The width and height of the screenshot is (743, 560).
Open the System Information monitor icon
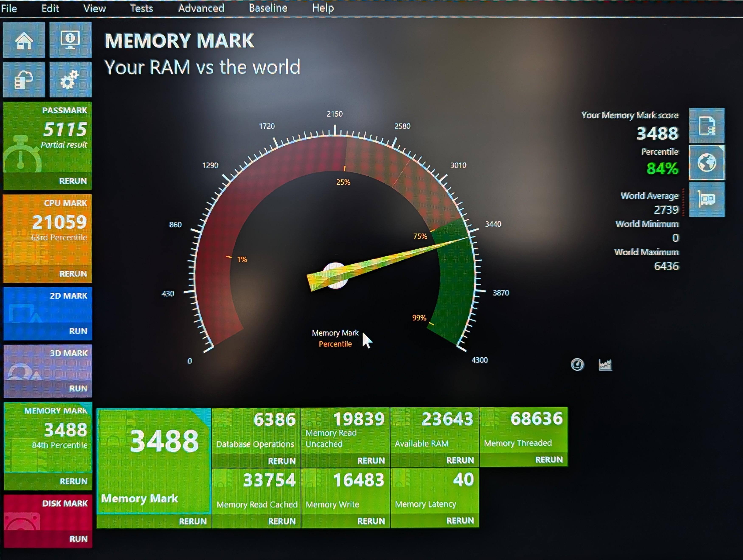[x=70, y=40]
